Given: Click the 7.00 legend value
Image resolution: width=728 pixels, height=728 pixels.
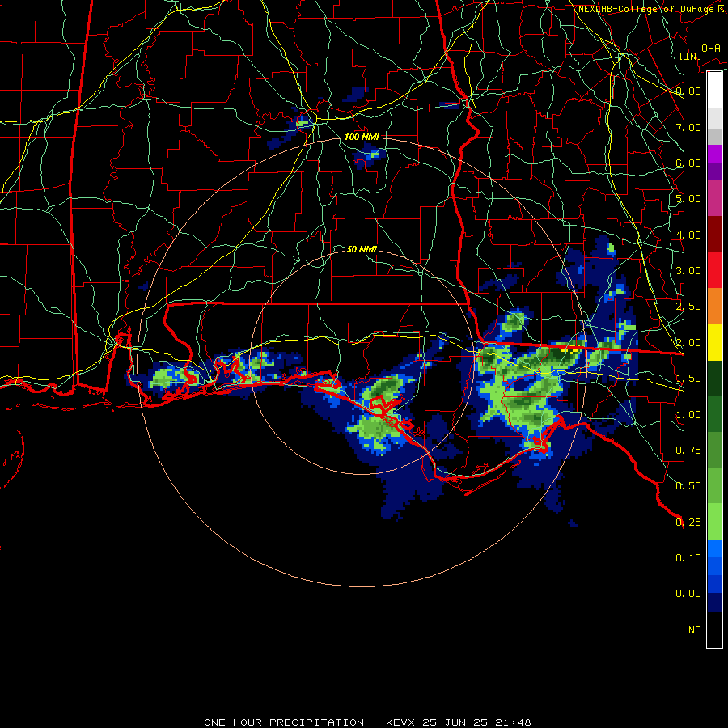Looking at the screenshot, I should pos(688,127).
